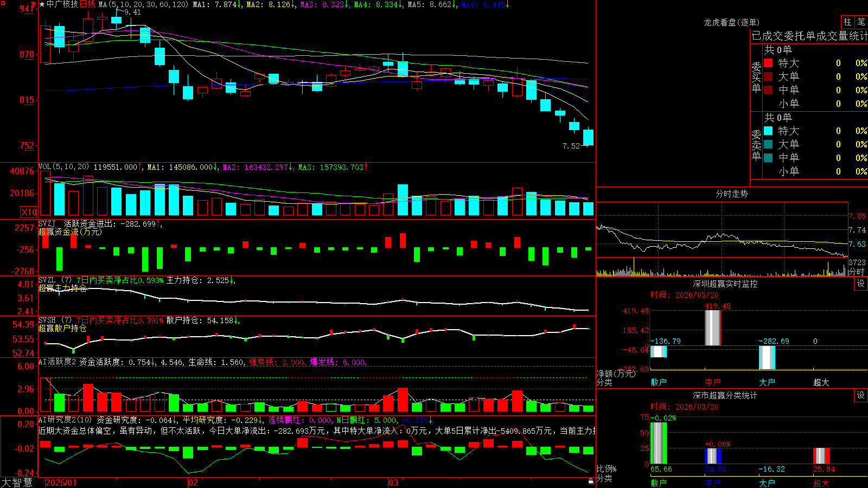This screenshot has width=868, height=488.
Task: Click the 7.52 low price label
Action: tap(571, 146)
